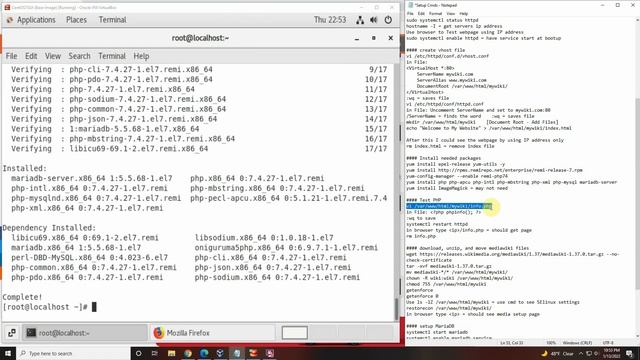Open VirtualBox icon on Windows taskbar

[x=220, y=353]
